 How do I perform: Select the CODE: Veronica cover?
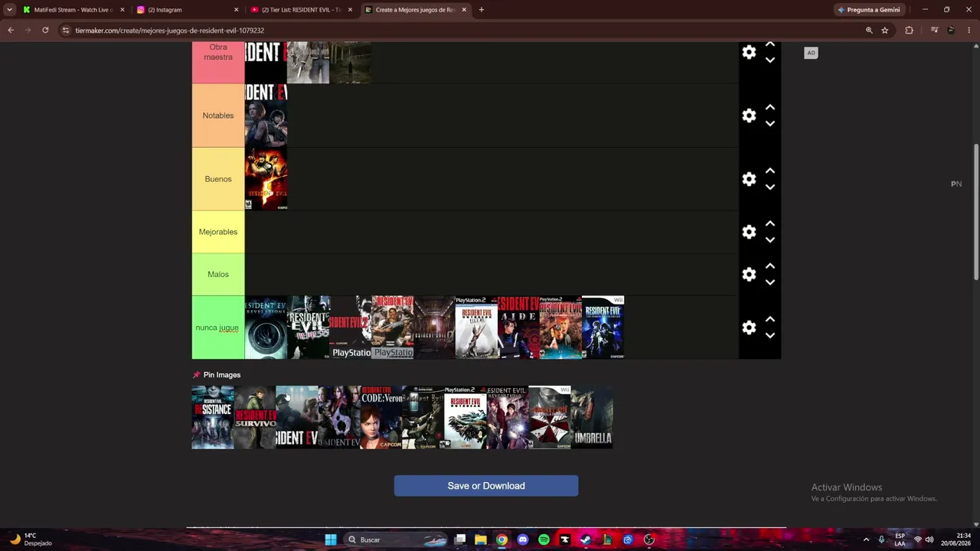click(381, 417)
